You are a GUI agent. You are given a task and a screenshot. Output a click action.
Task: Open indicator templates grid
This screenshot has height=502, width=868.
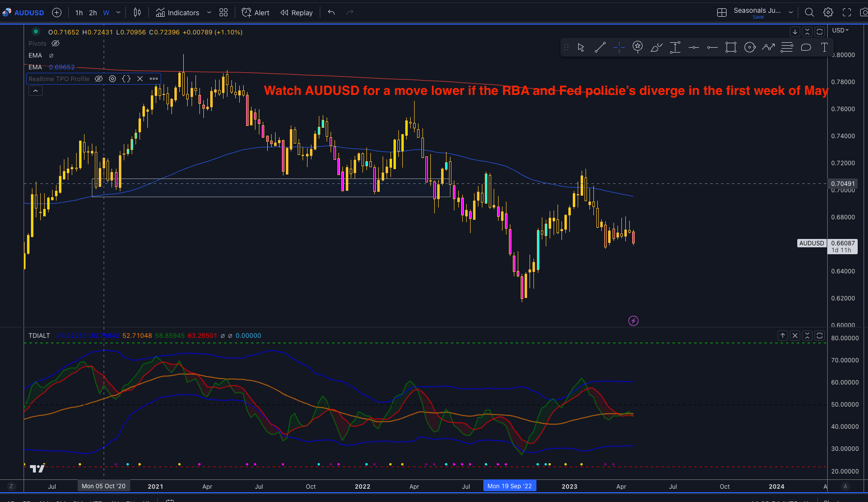pyautogui.click(x=224, y=13)
